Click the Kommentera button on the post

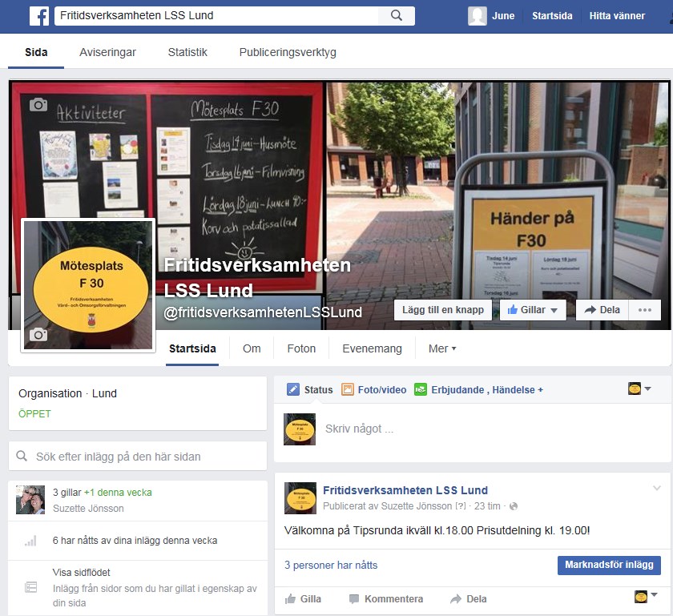pyautogui.click(x=386, y=599)
